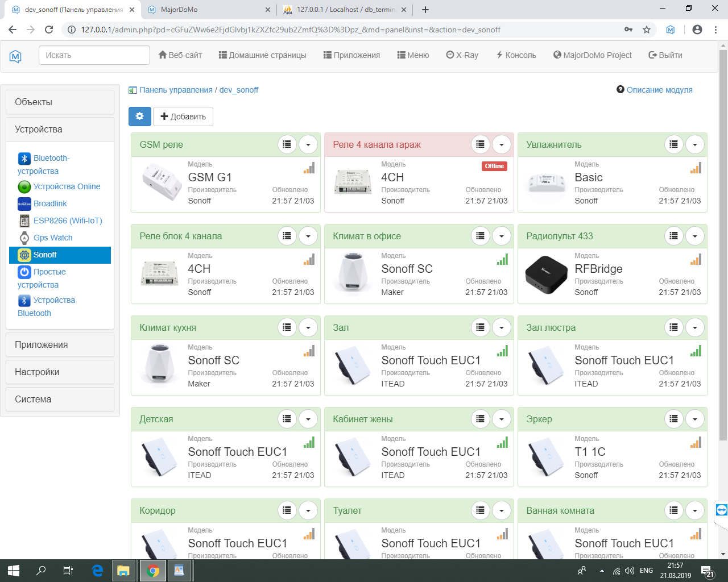
Task: Click the RFBridge device thumbnail
Action: click(547, 275)
